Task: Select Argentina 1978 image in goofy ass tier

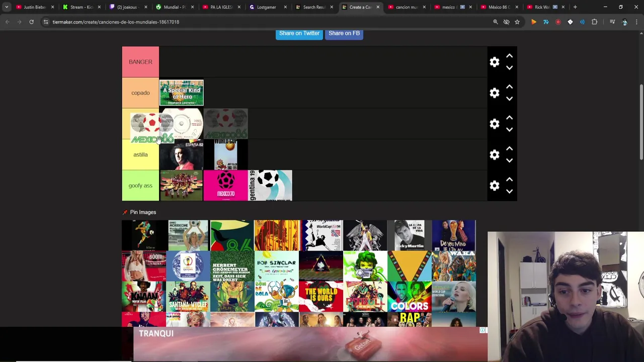Action: click(x=270, y=186)
